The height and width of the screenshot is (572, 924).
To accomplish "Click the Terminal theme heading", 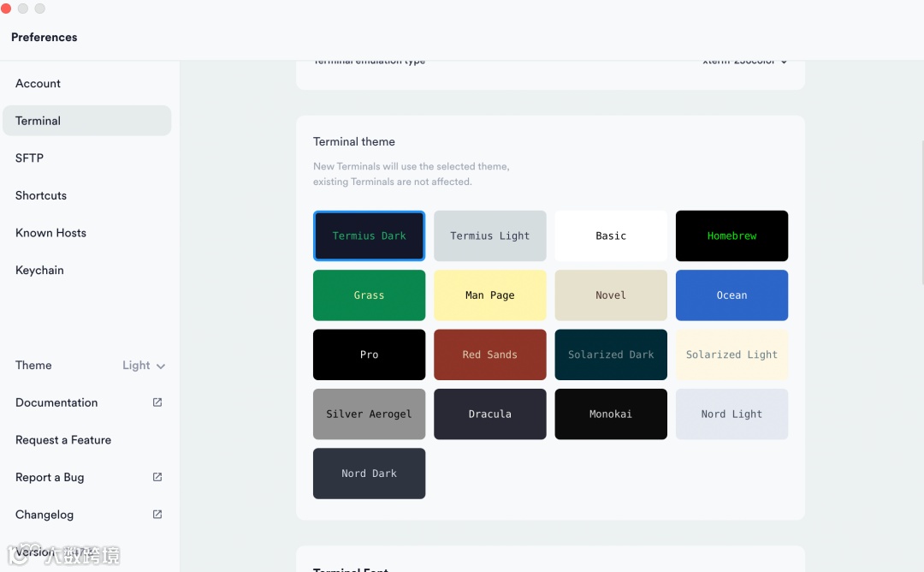I will (x=354, y=141).
